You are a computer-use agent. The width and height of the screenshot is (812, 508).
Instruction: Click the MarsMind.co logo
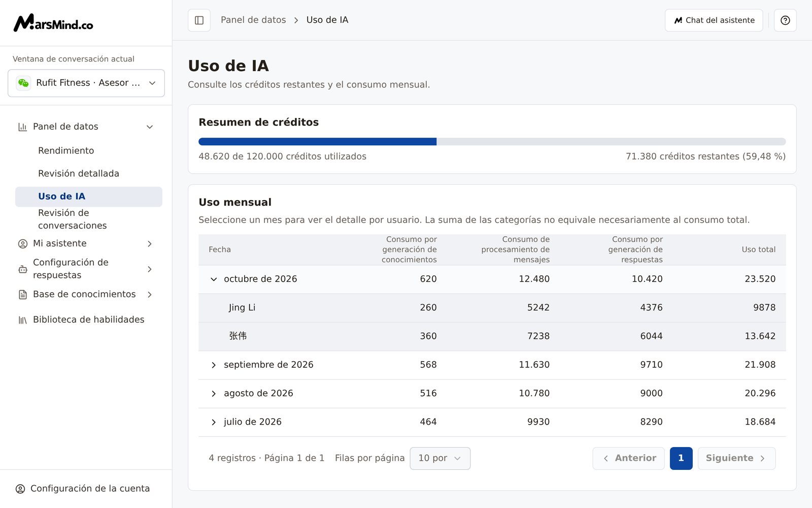(x=53, y=23)
